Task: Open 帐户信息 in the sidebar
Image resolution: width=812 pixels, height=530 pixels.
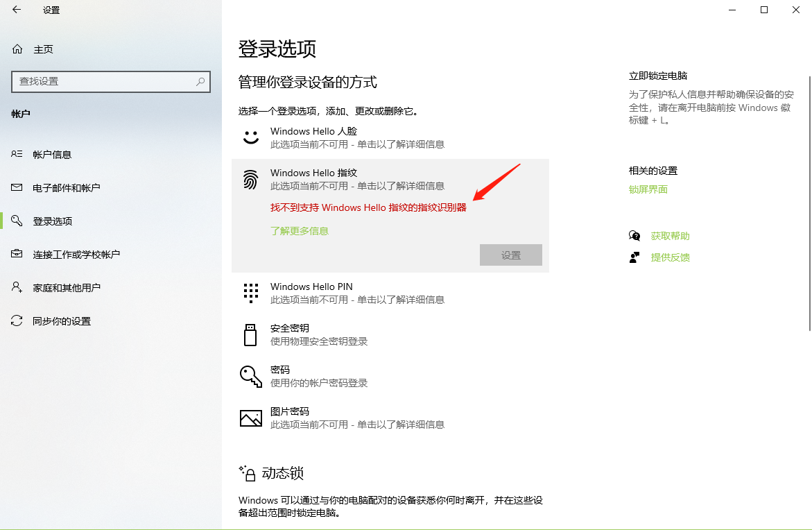Action: point(52,155)
